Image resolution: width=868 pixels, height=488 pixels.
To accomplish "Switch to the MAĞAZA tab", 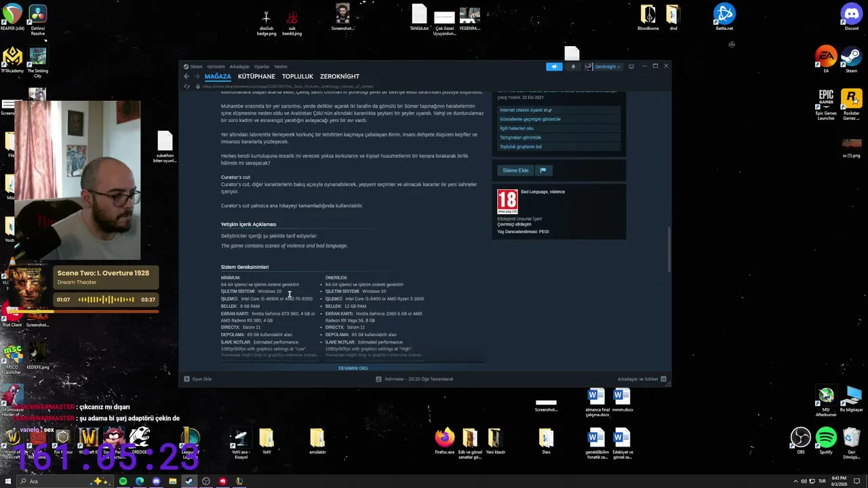I will [x=218, y=77].
